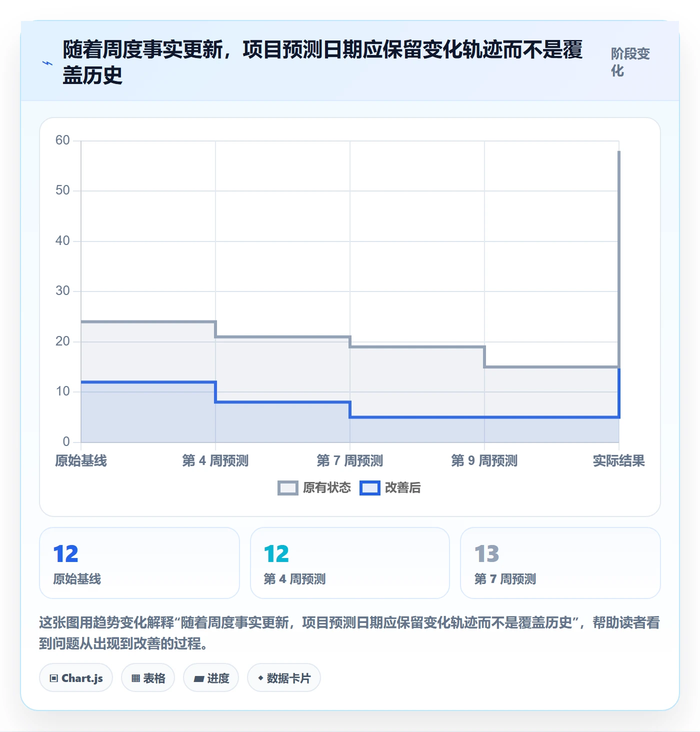The height and width of the screenshot is (732, 700).
Task: Toggle the 改善后 legend swatch
Action: point(370,488)
